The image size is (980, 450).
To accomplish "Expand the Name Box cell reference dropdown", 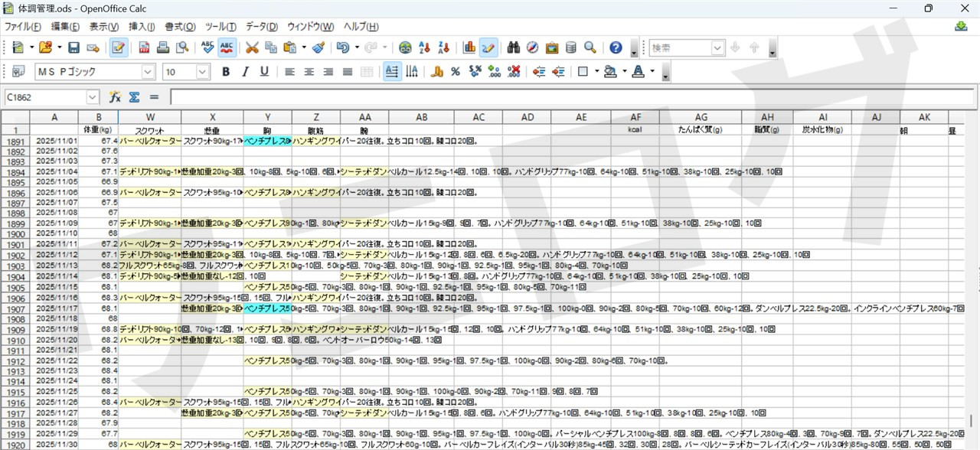I will coord(93,97).
